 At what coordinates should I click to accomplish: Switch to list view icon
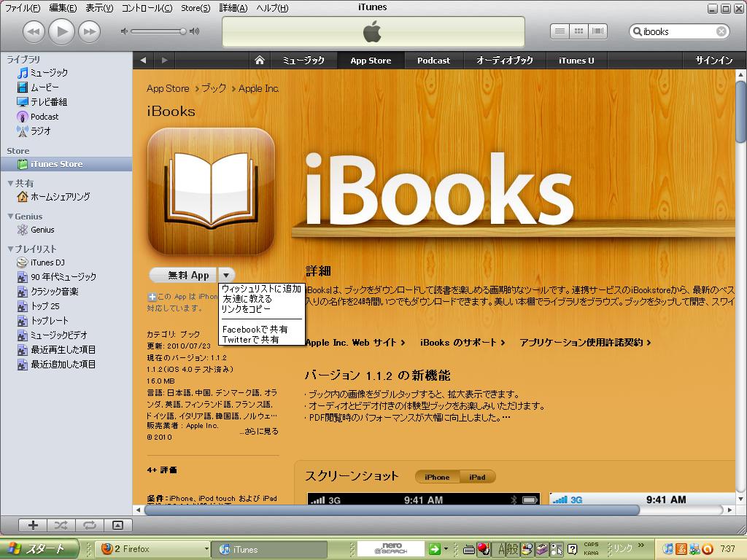[560, 31]
